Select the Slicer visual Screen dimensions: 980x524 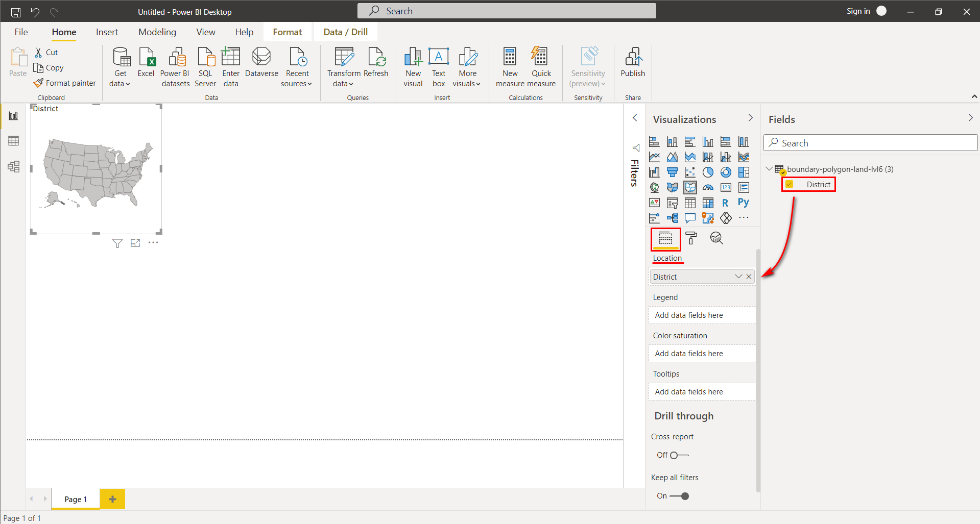coord(672,203)
